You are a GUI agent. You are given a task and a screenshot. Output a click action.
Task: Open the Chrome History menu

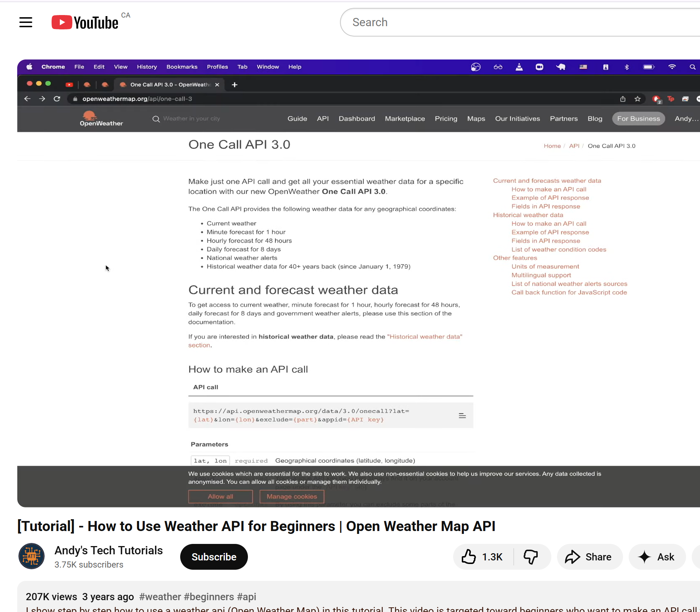(147, 67)
